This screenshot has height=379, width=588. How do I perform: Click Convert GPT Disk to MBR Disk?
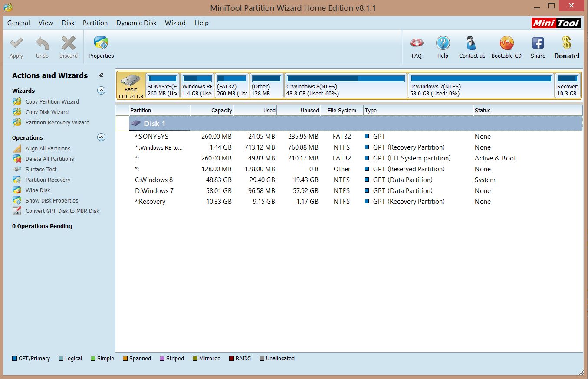click(x=62, y=211)
